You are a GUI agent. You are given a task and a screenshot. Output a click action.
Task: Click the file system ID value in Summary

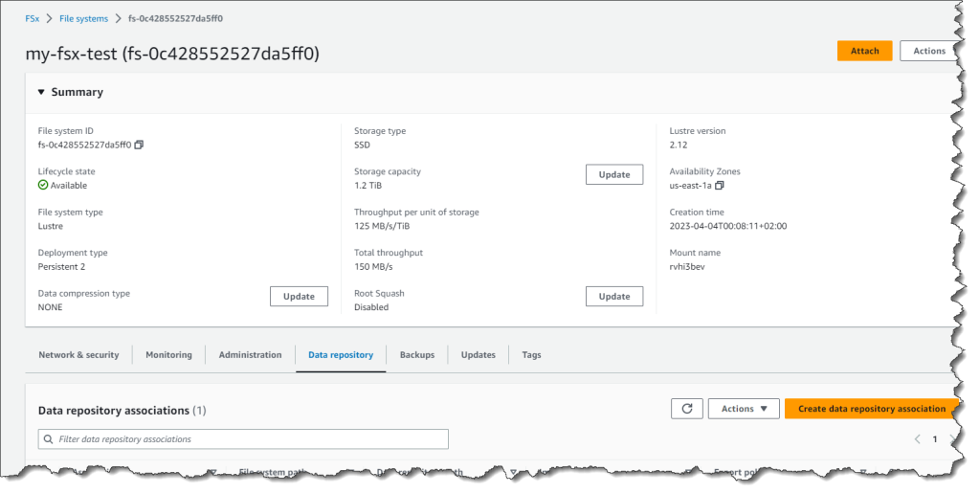coord(84,145)
